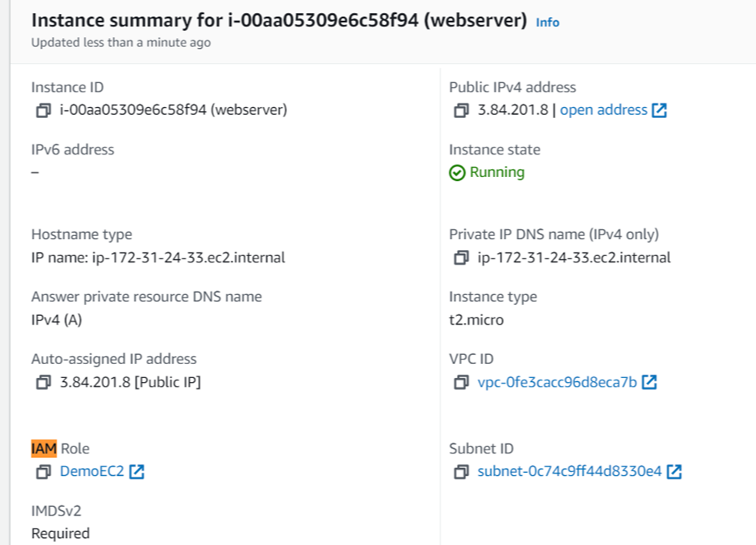Click external link icon beside VPC ID

(x=649, y=382)
